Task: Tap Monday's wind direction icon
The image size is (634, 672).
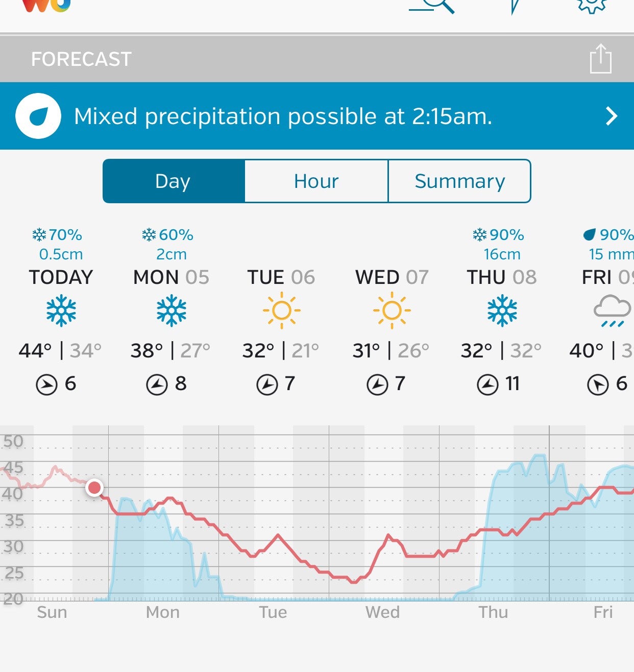Action: click(x=157, y=385)
